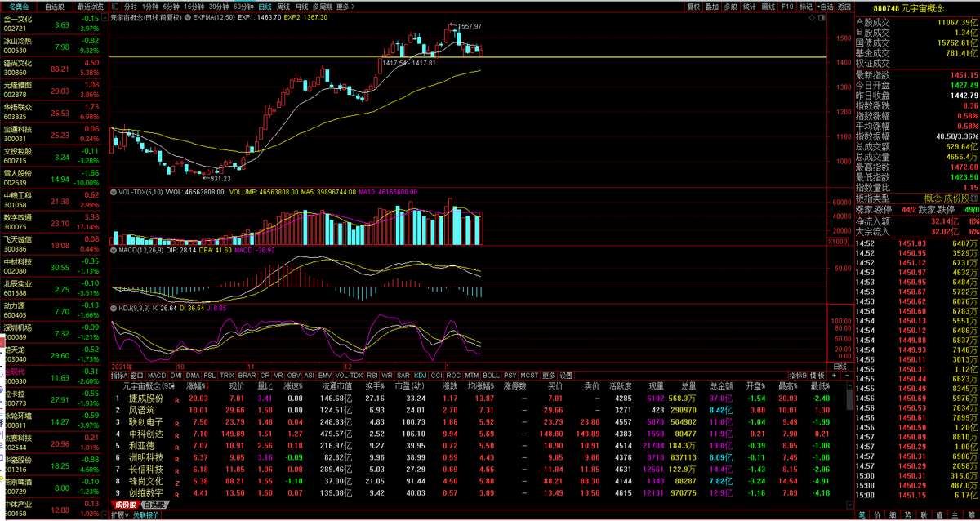Open the 设置 indicator settings tab
The width and height of the screenshot is (980, 521).
click(x=566, y=375)
